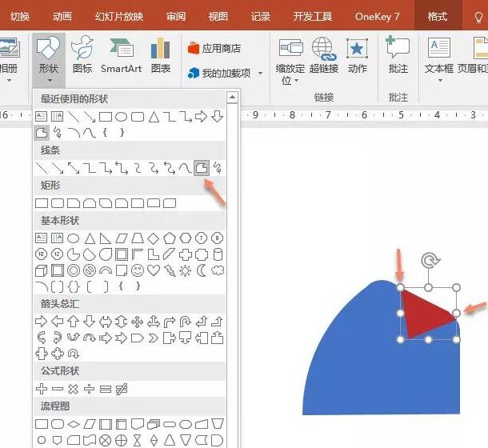Select the smiley face shape

[x=138, y=270]
